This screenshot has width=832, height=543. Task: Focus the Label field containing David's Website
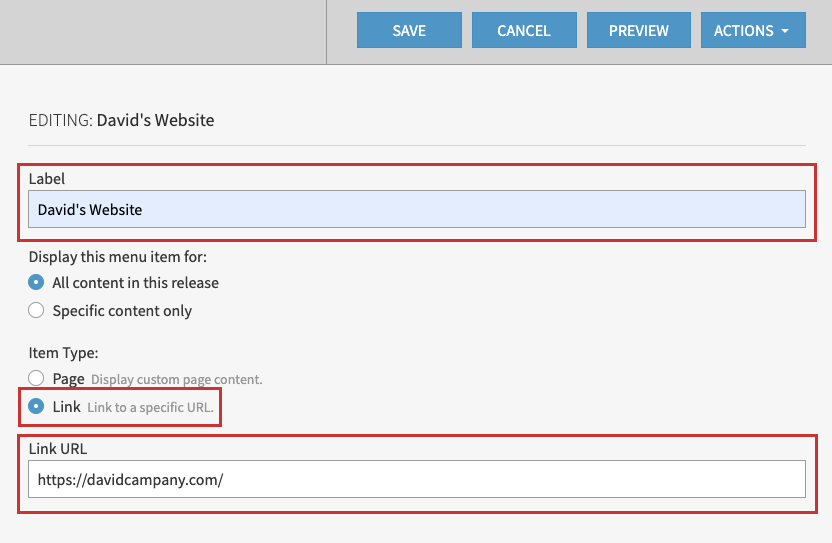click(x=416, y=210)
